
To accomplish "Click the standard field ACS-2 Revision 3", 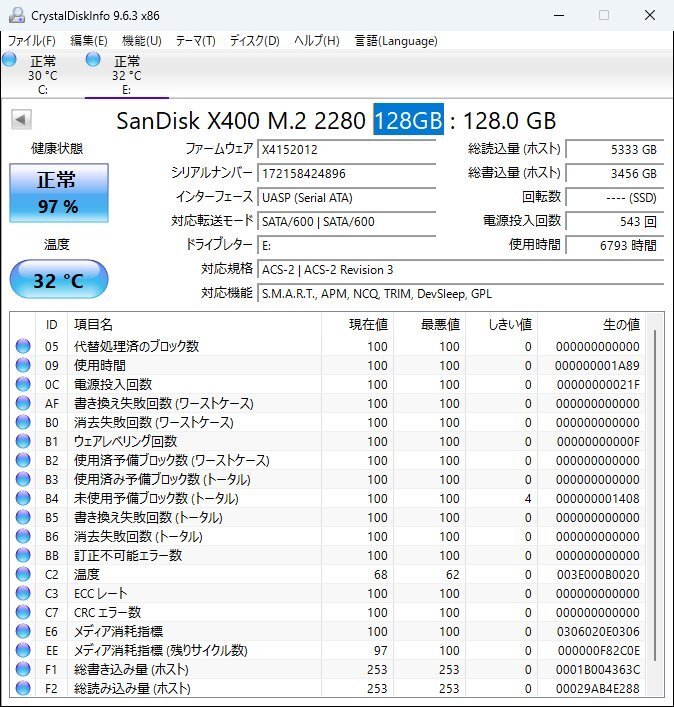I will click(461, 270).
